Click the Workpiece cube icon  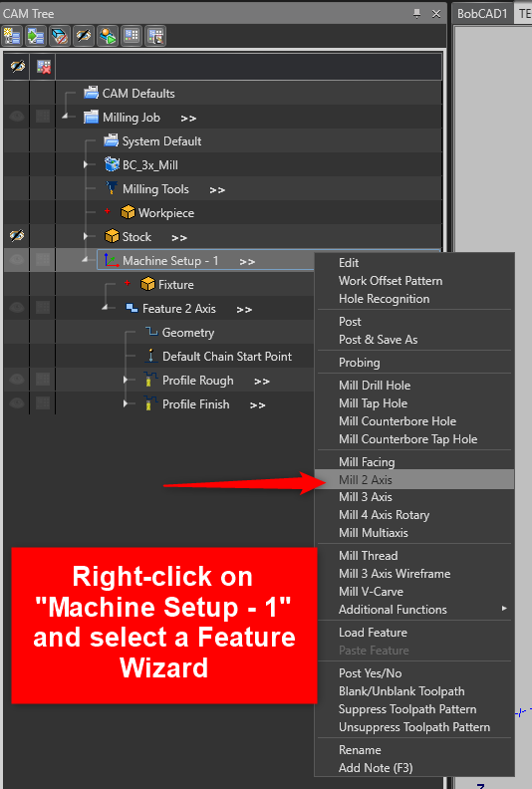128,212
